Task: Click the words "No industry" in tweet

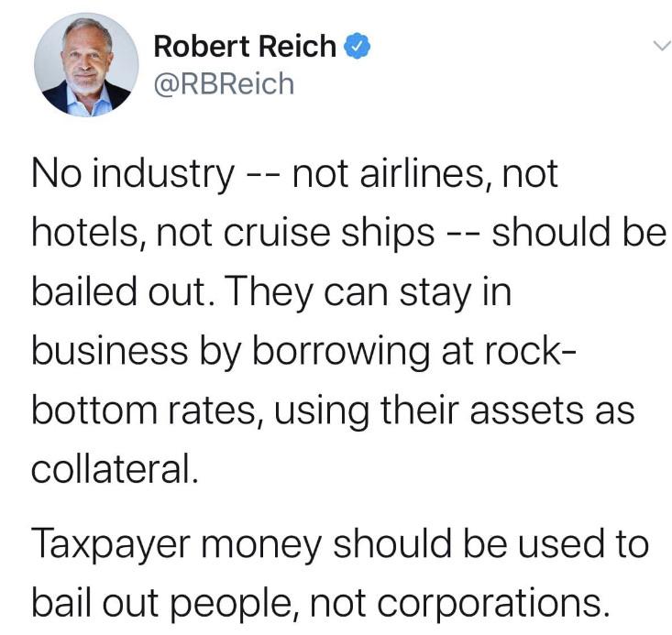Action: 132,174
